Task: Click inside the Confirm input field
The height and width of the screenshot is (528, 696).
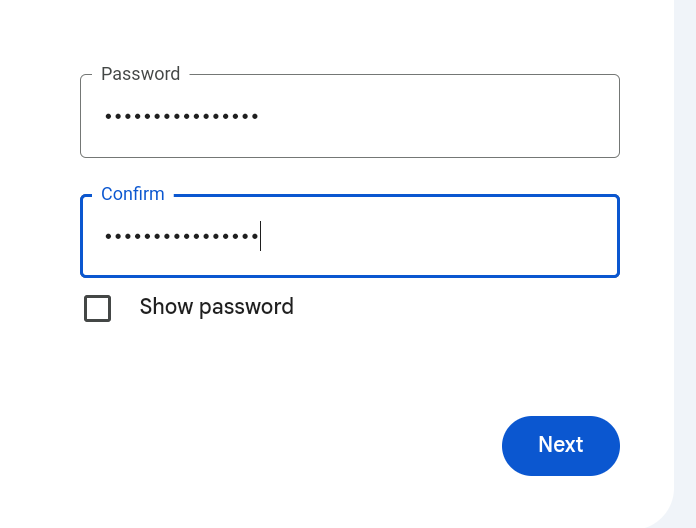Action: pos(350,237)
